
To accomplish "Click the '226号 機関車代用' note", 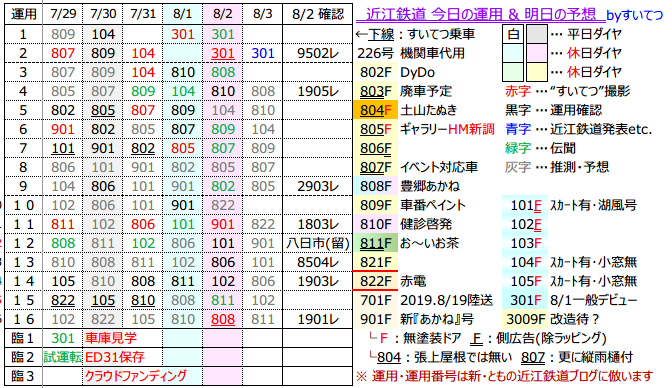I will point(411,53).
